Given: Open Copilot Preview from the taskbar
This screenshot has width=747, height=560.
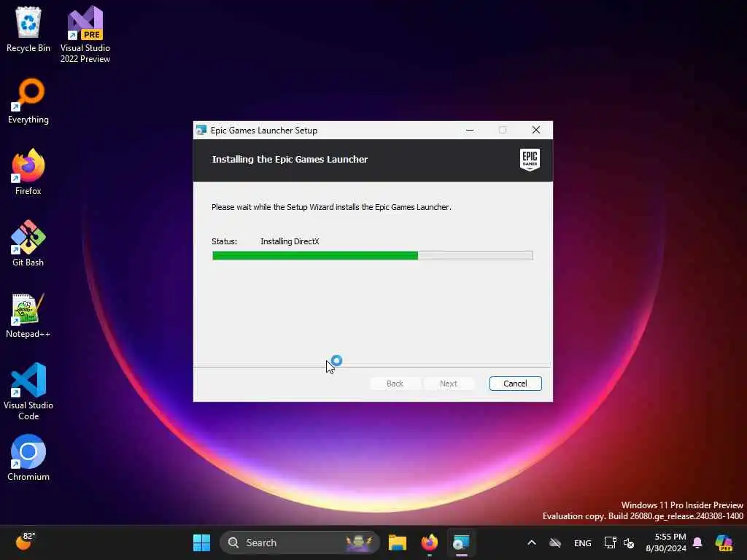Looking at the screenshot, I should 724,542.
